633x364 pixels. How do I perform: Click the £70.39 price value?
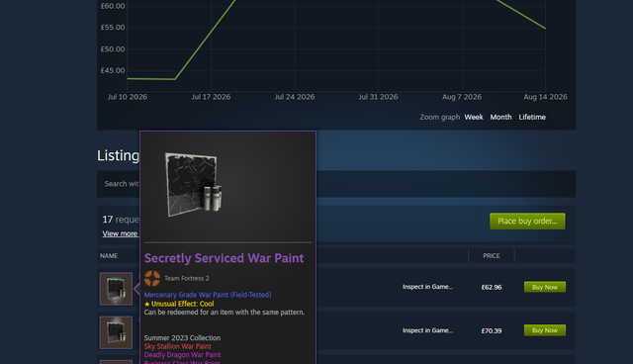click(x=492, y=330)
